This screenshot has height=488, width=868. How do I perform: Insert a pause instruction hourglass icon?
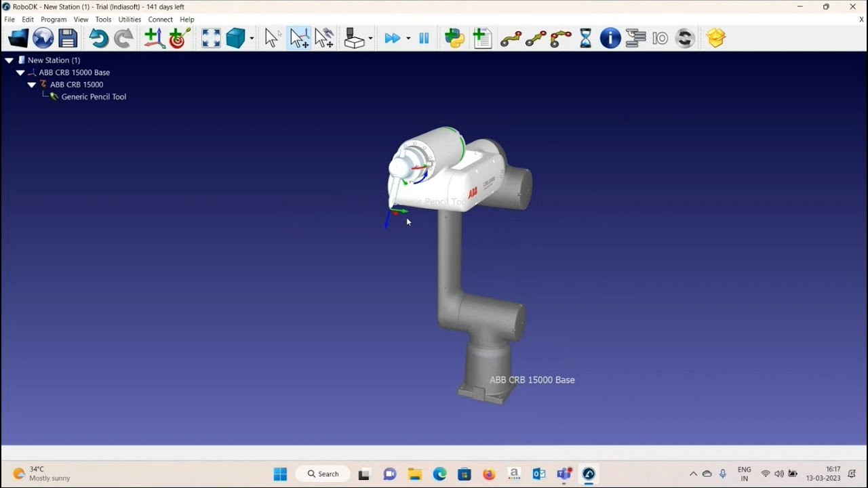[x=586, y=38]
